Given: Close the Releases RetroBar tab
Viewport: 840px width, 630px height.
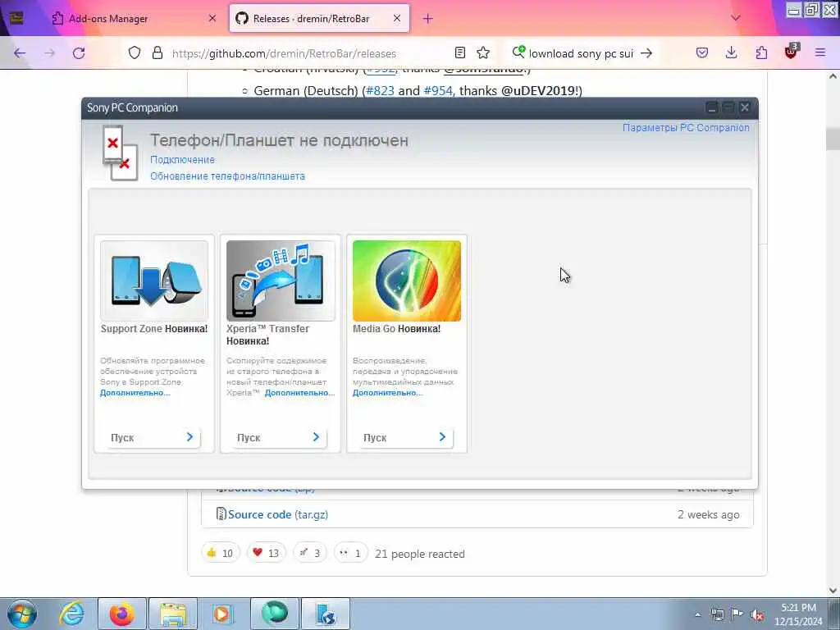Looking at the screenshot, I should pyautogui.click(x=397, y=18).
